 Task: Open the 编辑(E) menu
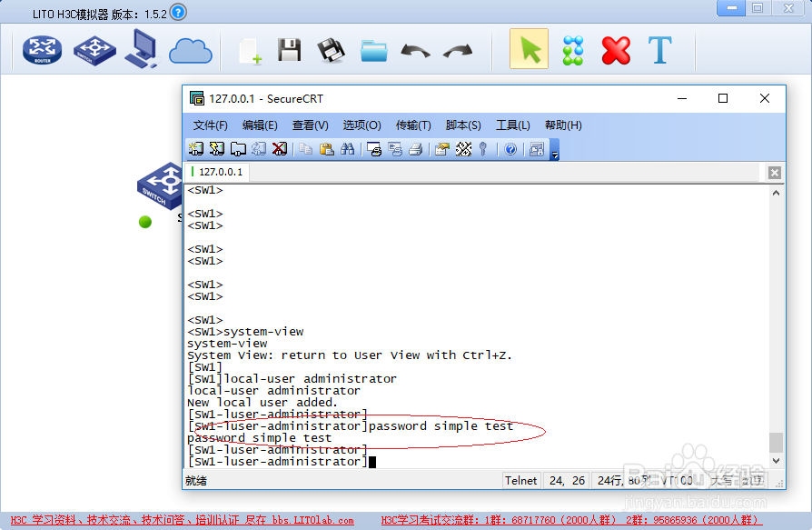[260, 125]
